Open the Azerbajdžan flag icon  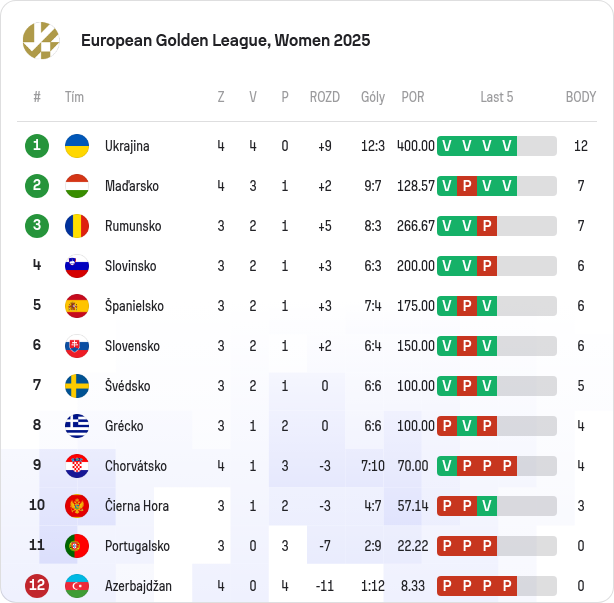[77, 586]
